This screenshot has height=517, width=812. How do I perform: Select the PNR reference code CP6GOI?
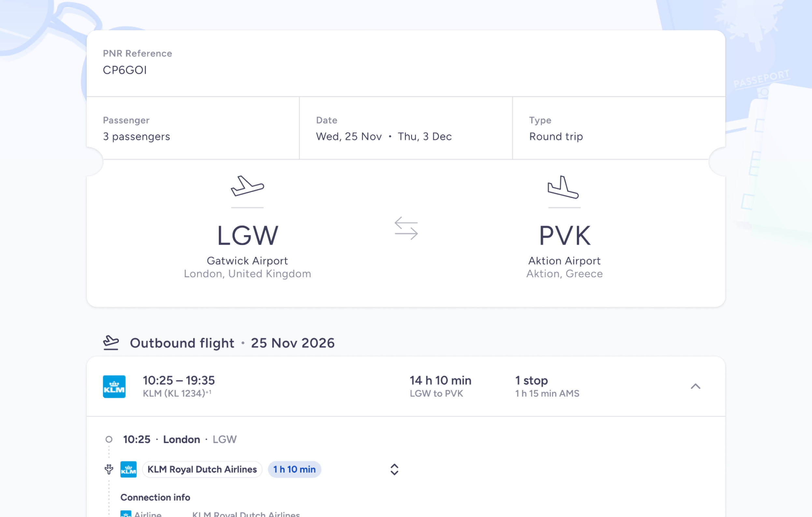(125, 70)
